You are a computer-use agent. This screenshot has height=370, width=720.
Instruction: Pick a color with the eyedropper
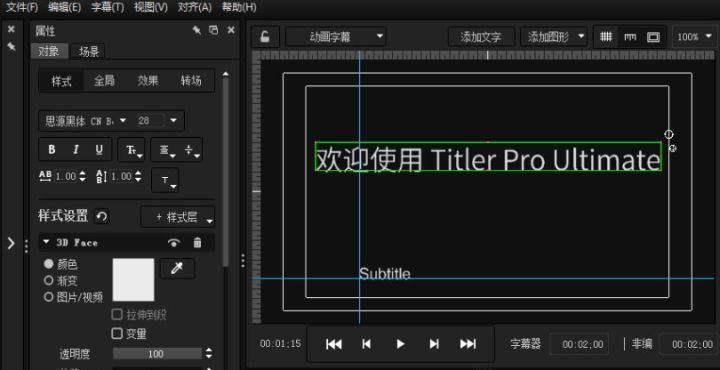pyautogui.click(x=177, y=269)
